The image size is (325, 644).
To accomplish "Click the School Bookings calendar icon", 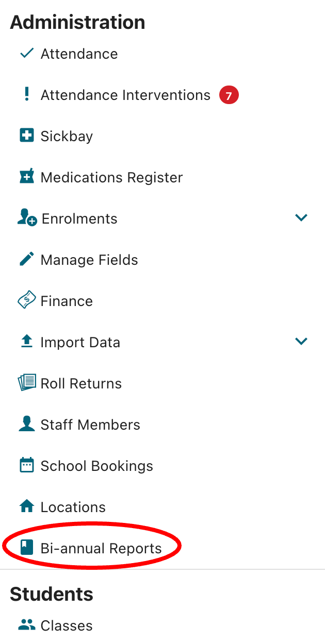I will 26,465.
